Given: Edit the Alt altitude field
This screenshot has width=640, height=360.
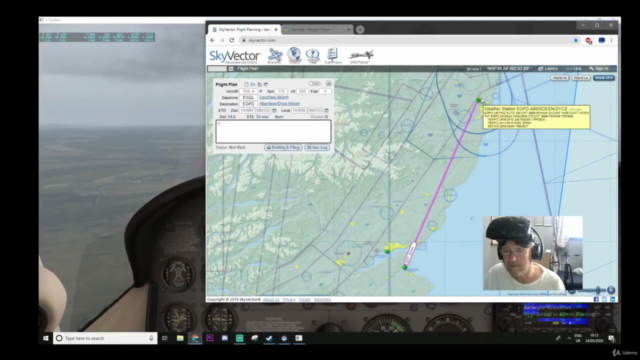Looking at the screenshot, I should [x=302, y=91].
